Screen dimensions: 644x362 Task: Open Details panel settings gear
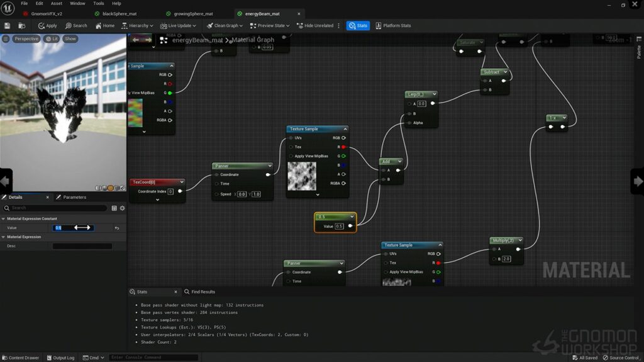coord(123,208)
